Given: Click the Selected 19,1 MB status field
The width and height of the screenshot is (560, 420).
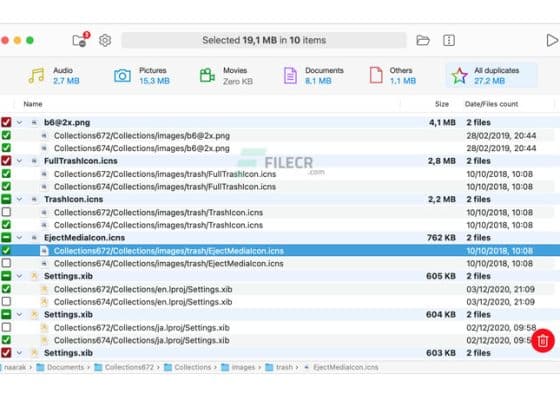Looking at the screenshot, I should click(x=264, y=40).
